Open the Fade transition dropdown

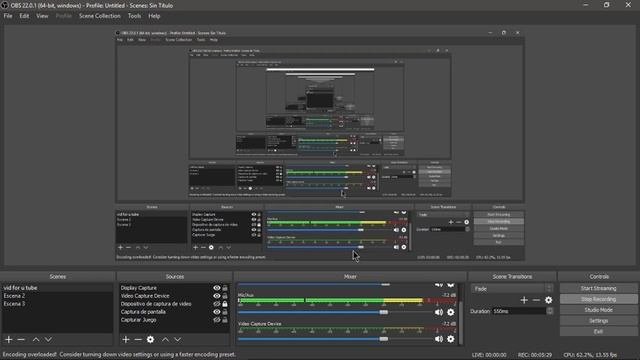pyautogui.click(x=512, y=289)
